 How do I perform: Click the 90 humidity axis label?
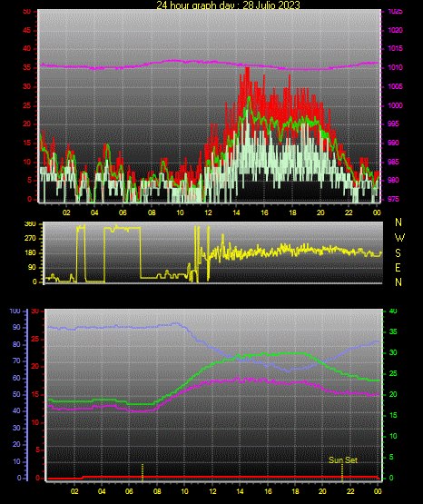pyautogui.click(x=16, y=327)
